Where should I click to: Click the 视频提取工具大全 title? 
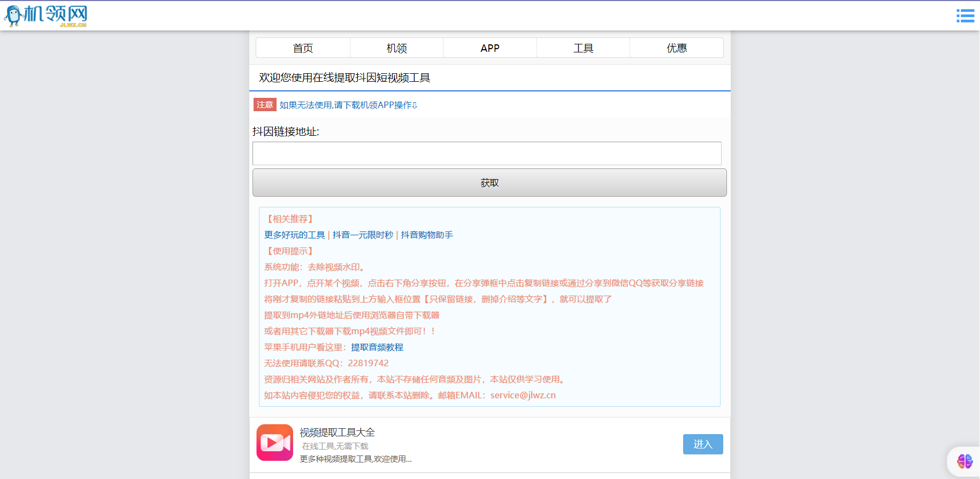(x=337, y=432)
